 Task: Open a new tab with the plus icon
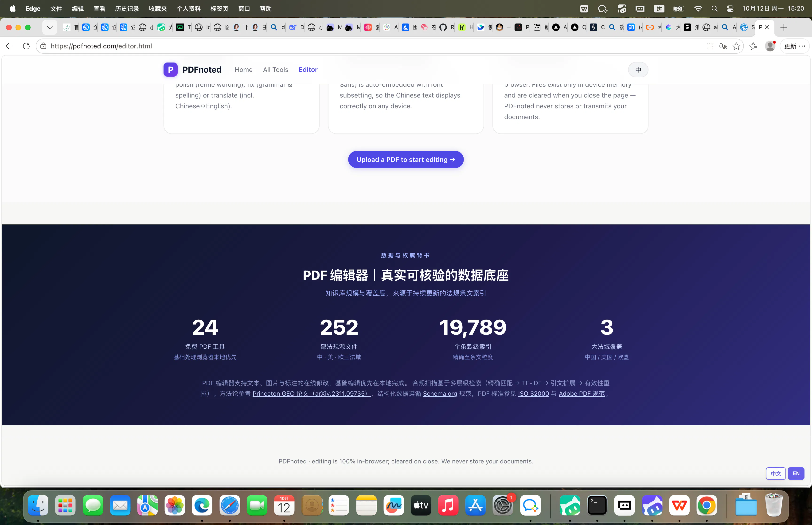784,27
